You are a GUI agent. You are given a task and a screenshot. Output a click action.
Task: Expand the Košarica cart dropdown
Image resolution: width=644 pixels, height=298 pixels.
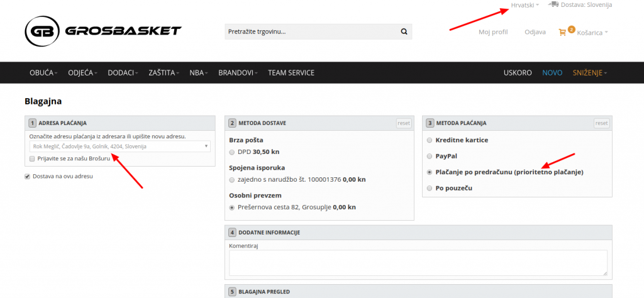592,32
